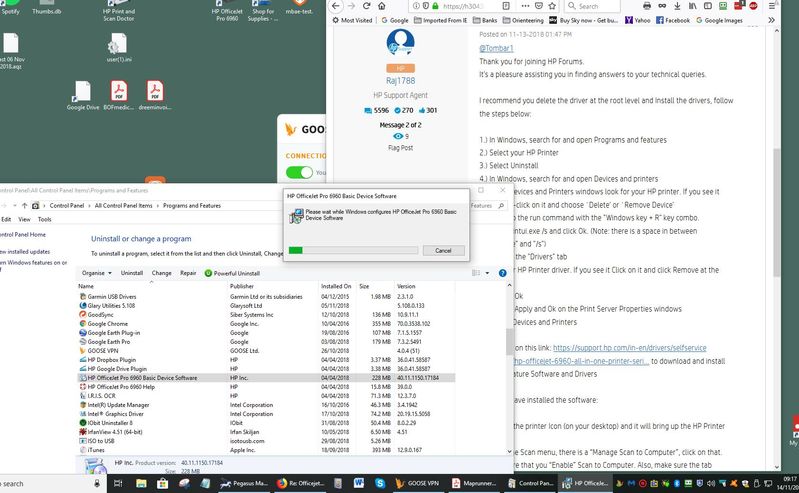799x493 pixels.
Task: Reload the page in Firefox
Action: point(366,6)
